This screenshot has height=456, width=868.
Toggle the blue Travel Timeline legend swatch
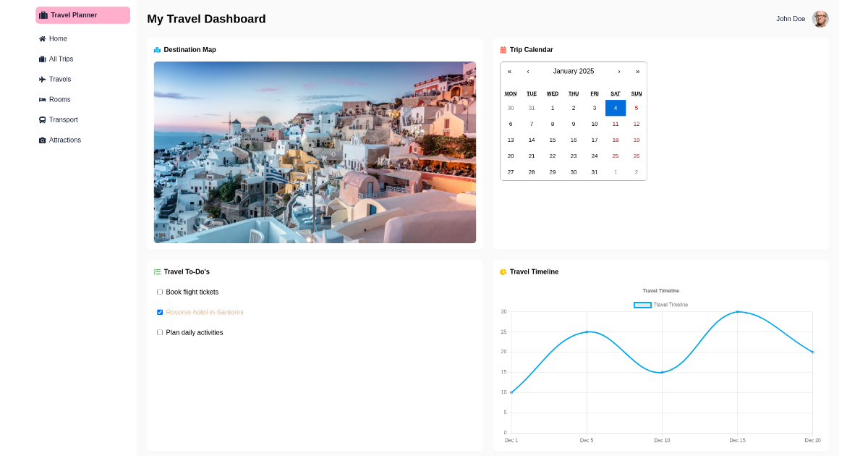[x=642, y=305]
